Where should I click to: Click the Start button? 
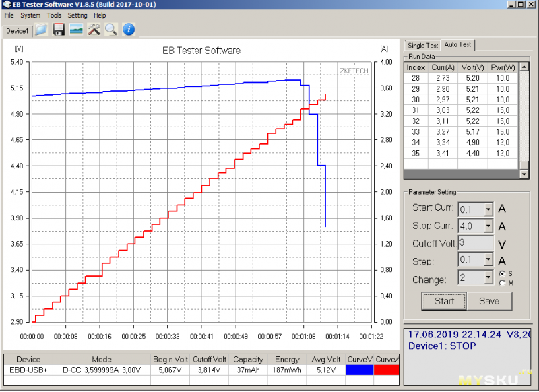pos(444,301)
